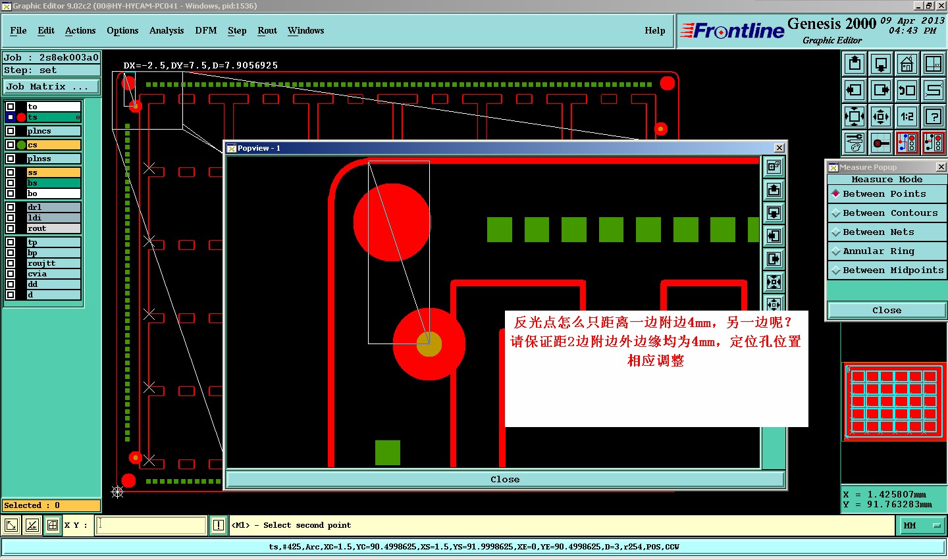Toggle the display checkbox of layer cs

pyautogui.click(x=11, y=145)
